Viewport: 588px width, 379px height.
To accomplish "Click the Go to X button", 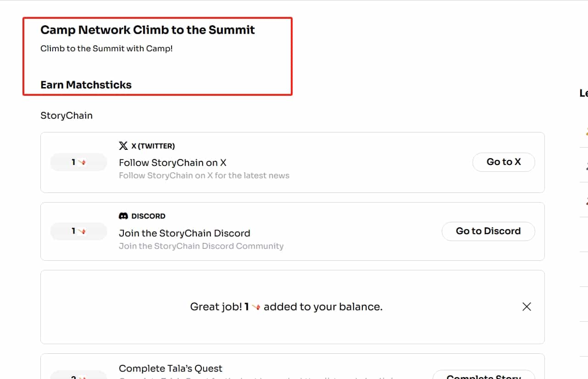I will coord(504,162).
